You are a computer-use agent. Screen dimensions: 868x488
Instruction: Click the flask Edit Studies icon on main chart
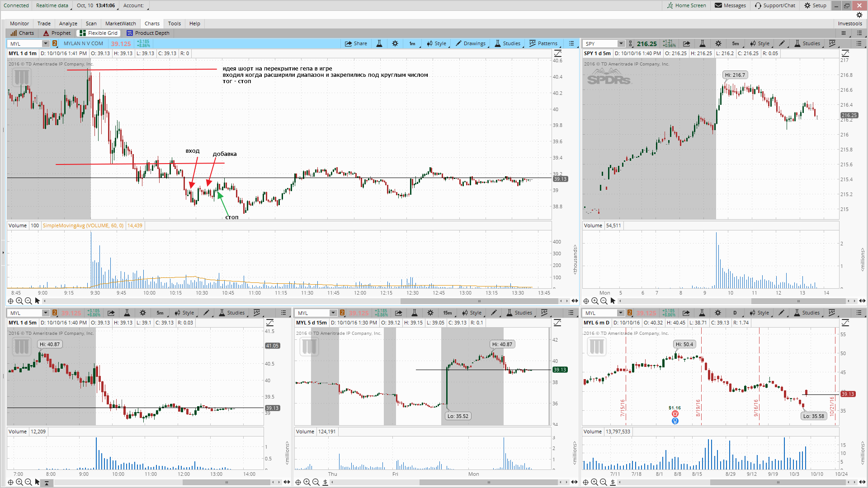[x=379, y=43]
